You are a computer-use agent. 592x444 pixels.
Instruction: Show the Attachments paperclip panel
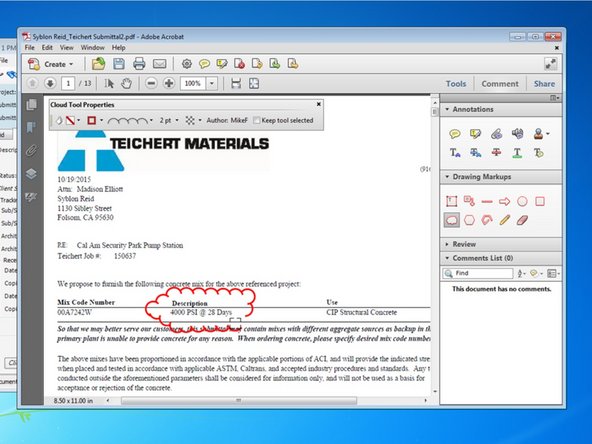tap(31, 151)
